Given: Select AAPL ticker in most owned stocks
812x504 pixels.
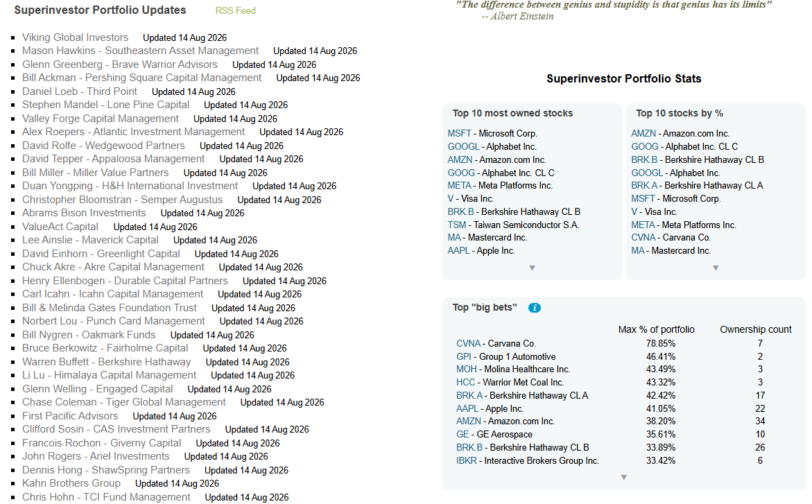Looking at the screenshot, I should pos(459,251).
